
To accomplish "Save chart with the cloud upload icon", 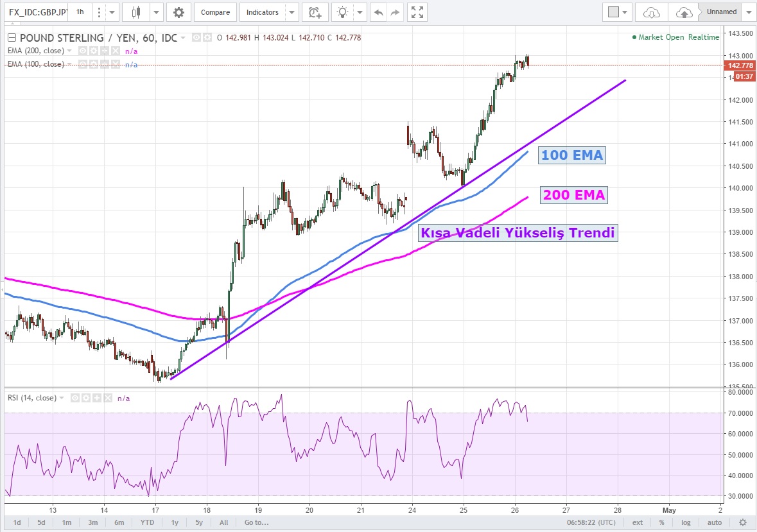I will tap(684, 12).
